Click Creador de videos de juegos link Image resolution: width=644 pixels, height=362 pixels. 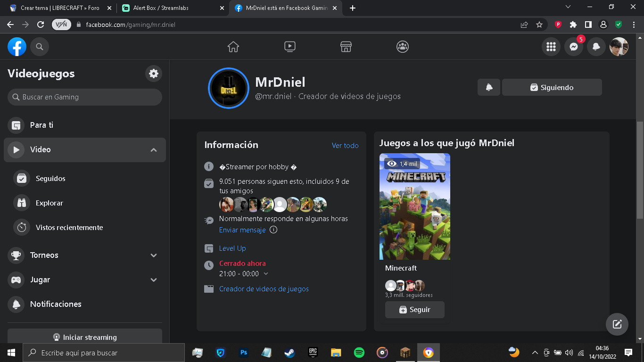tap(264, 289)
